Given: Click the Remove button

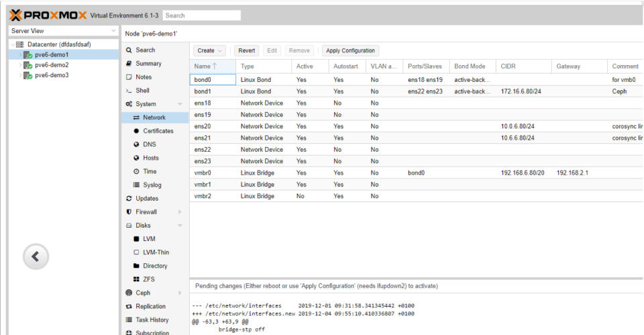Looking at the screenshot, I should (299, 50).
